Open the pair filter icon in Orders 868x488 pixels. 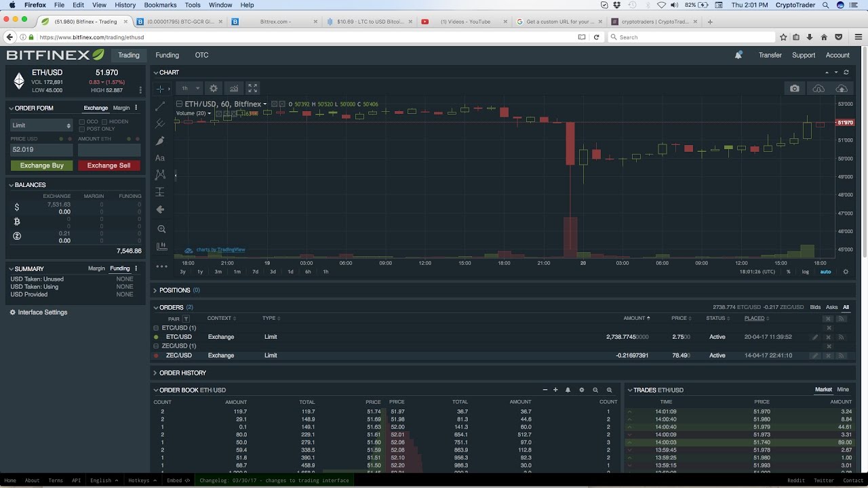click(x=186, y=319)
